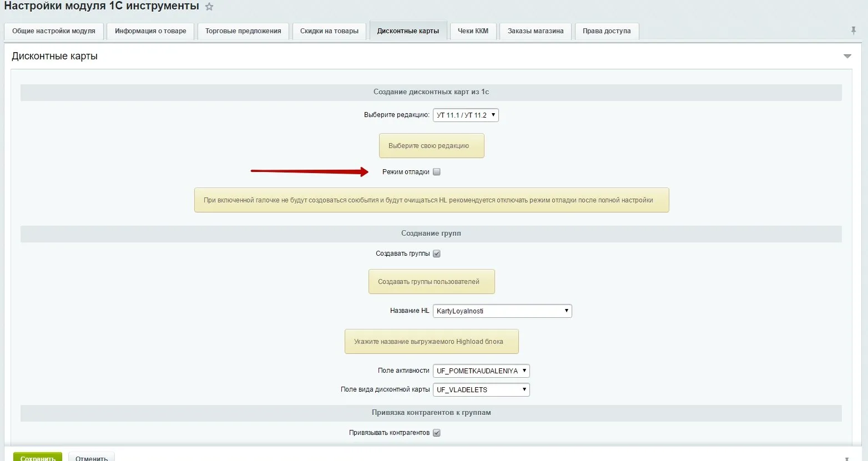The width and height of the screenshot is (868, 461).
Task: Enable the Режим отладки checkbox
Action: [437, 172]
